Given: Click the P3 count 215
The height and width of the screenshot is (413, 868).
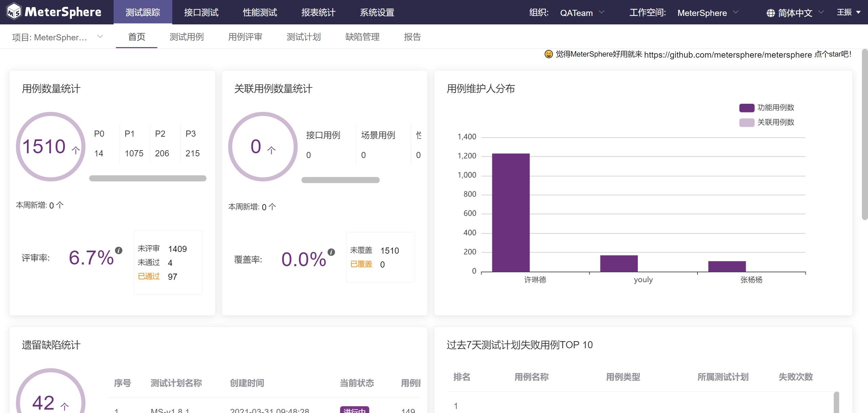Looking at the screenshot, I should pyautogui.click(x=193, y=154).
